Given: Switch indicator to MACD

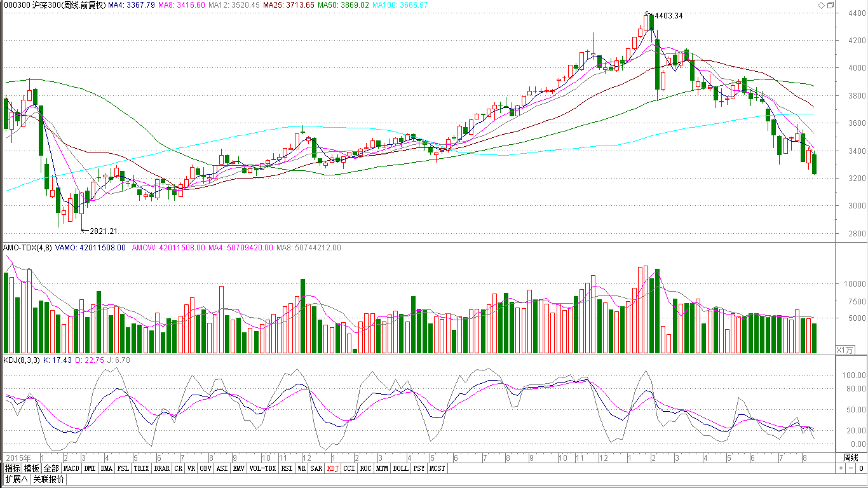Looking at the screenshot, I should tap(71, 468).
